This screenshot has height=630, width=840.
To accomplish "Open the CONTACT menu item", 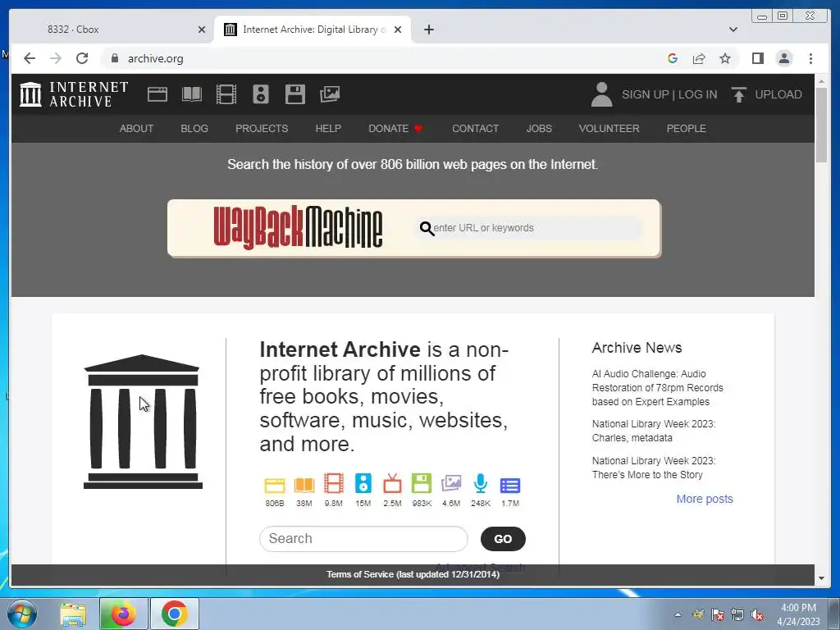I will pos(475,129).
